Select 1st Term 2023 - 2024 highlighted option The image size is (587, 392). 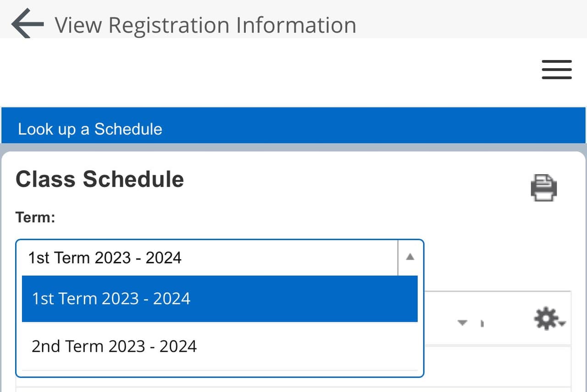click(219, 298)
